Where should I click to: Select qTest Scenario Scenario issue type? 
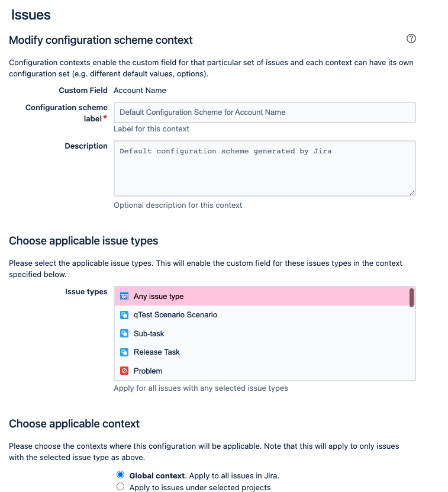262,315
